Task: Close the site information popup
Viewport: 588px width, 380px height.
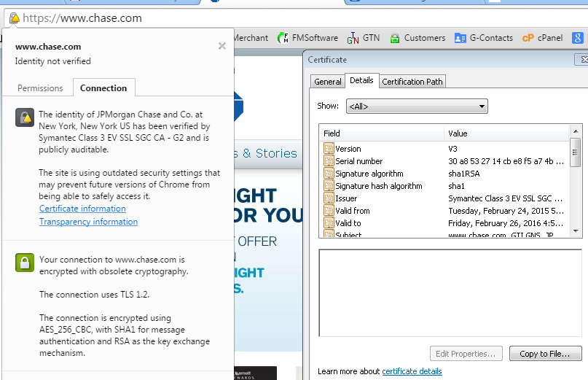Action: pyautogui.click(x=222, y=46)
